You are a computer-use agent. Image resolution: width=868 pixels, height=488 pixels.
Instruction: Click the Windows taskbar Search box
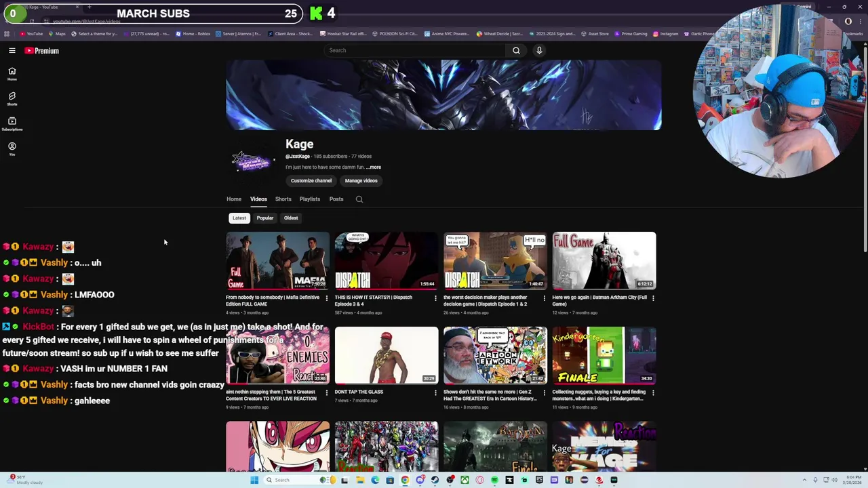(301, 480)
